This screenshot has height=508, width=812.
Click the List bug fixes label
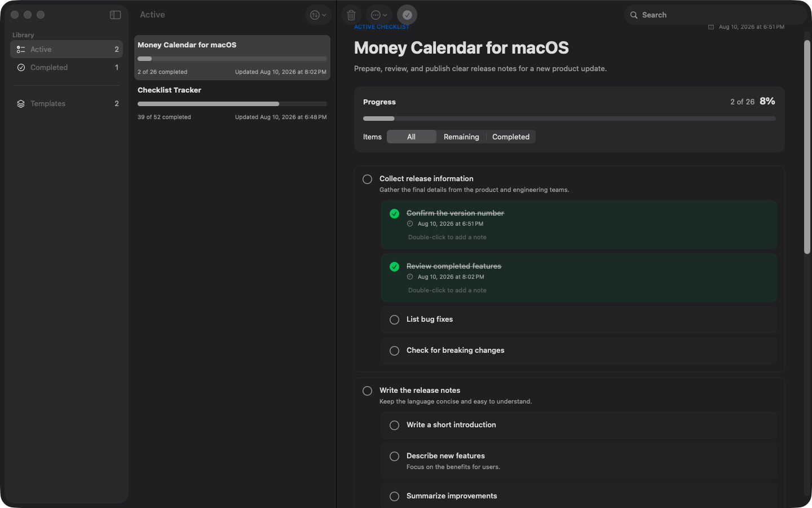coord(430,319)
